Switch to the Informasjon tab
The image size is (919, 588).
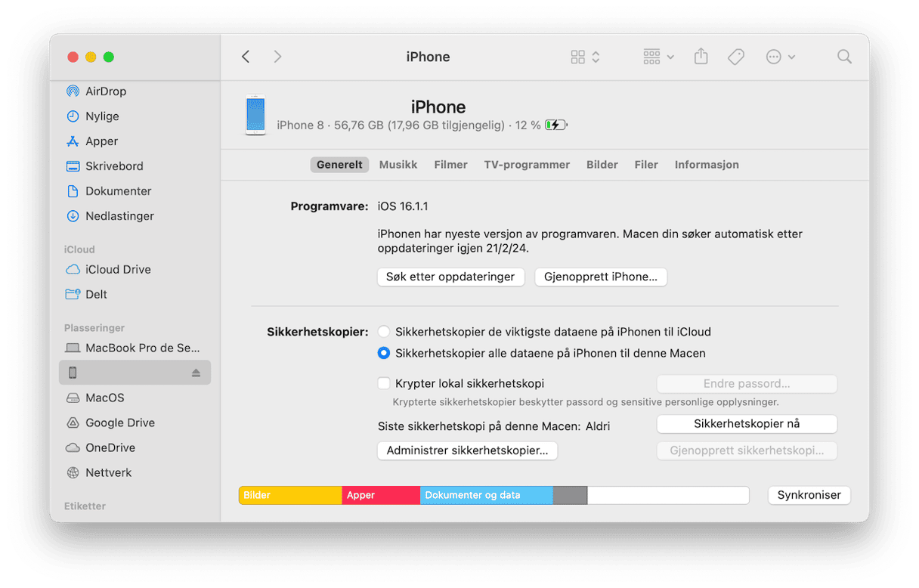707,165
